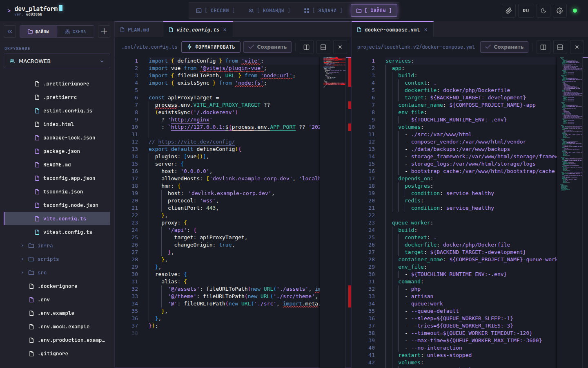Split right editor pane horizontally
This screenshot has width=588, height=368.
[x=560, y=47]
